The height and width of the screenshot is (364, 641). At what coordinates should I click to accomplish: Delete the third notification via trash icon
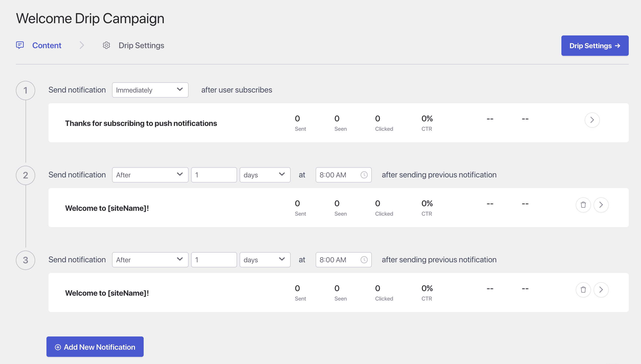coord(583,290)
